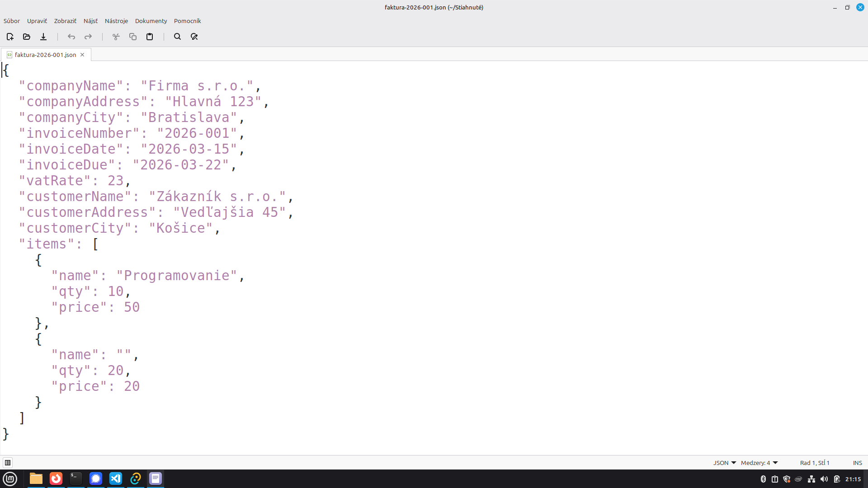Launch Visual Studio Code from taskbar
868x488 pixels.
click(116, 479)
